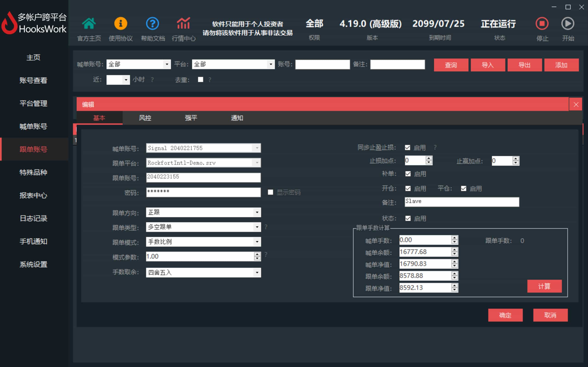Toggle the 补单 启用 checkbox
The width and height of the screenshot is (588, 367).
pos(408,174)
